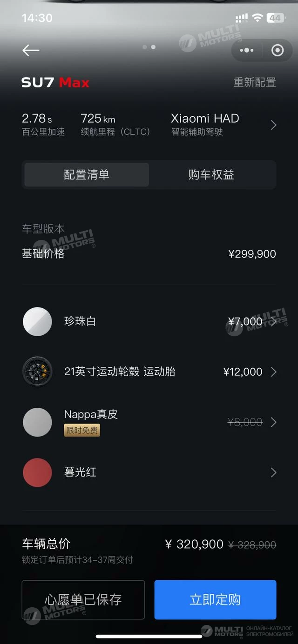Expand the 珍珠白 paint color row arrow
Viewport: 298px width, 644px height.
[274, 321]
